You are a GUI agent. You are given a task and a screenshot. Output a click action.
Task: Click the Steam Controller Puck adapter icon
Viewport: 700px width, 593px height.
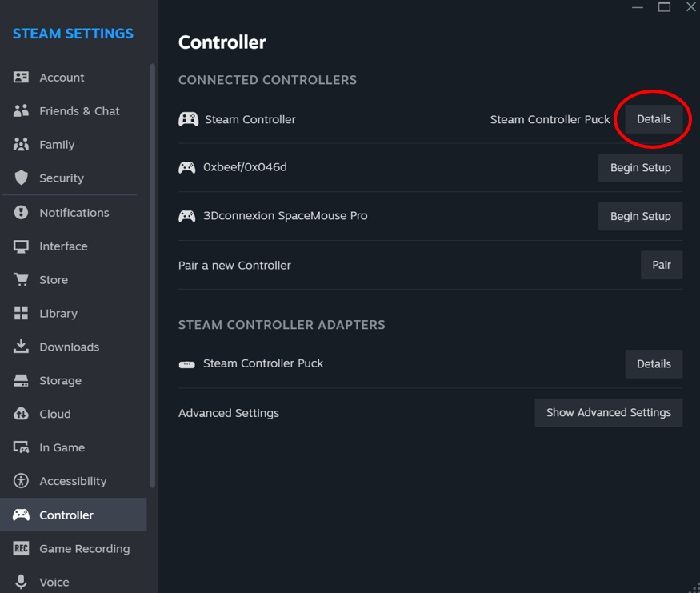[187, 364]
